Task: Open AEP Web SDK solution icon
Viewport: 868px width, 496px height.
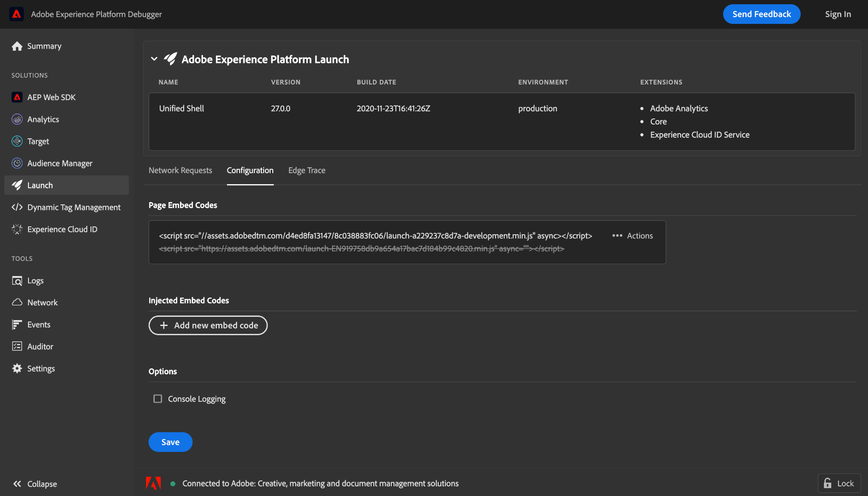Action: [17, 97]
